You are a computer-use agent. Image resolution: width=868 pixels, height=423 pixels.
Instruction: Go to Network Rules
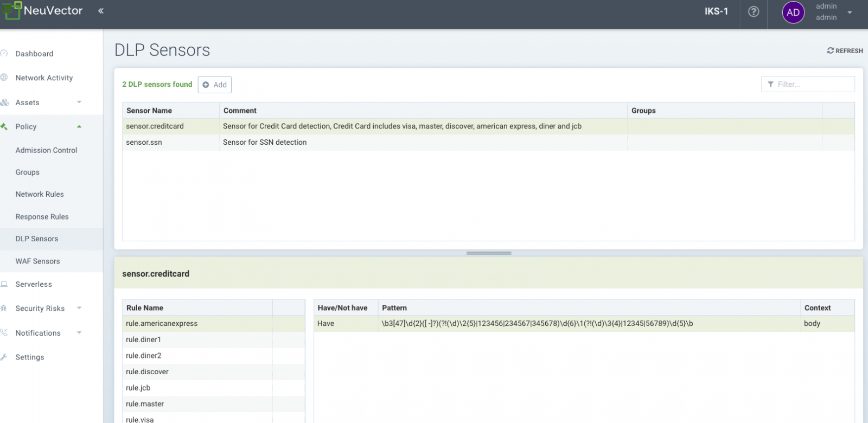tap(40, 194)
